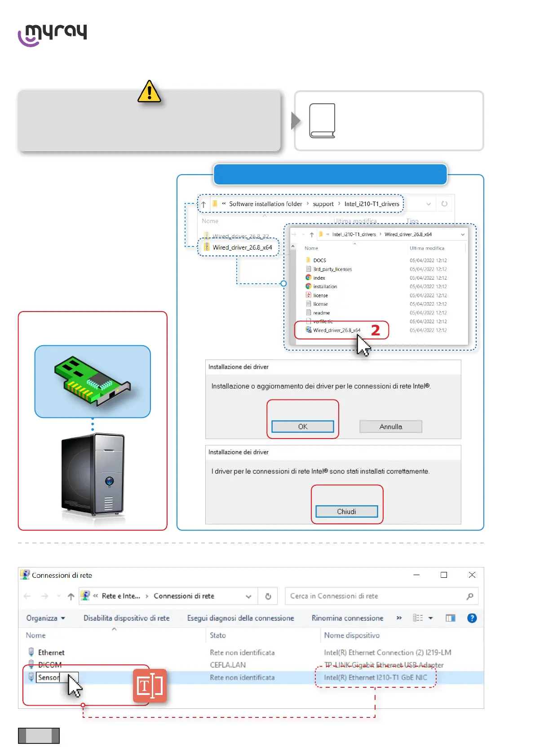Viewport: 535px width, 756px height.
Task: Sort by the Nome dispositivo column header
Action: click(x=352, y=635)
